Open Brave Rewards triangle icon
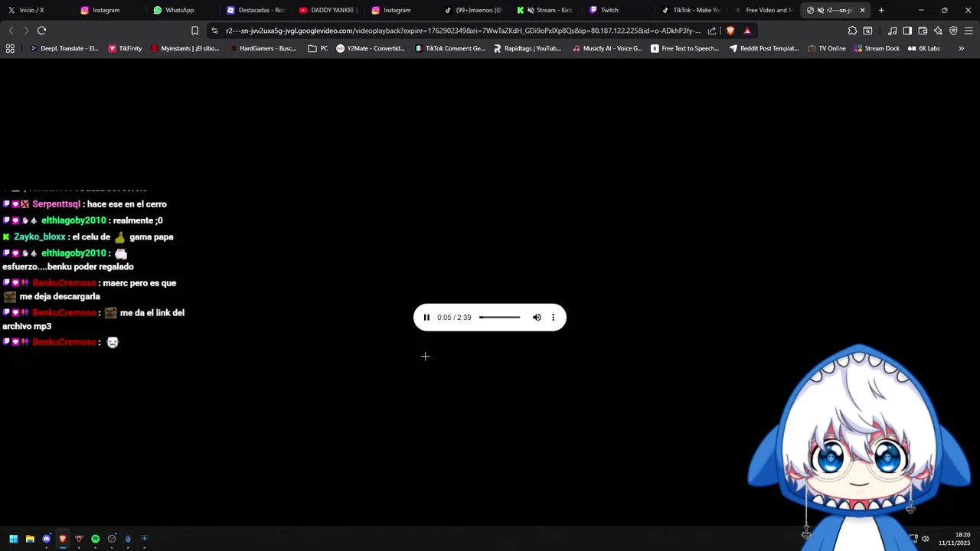Image resolution: width=980 pixels, height=551 pixels. click(747, 31)
